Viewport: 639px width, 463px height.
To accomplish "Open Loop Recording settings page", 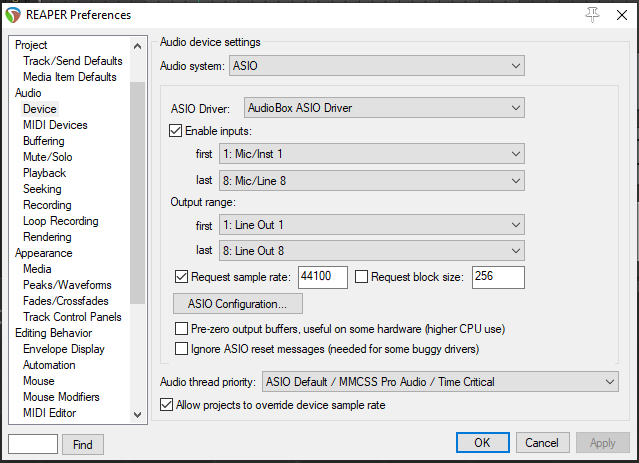I will pyautogui.click(x=61, y=221).
